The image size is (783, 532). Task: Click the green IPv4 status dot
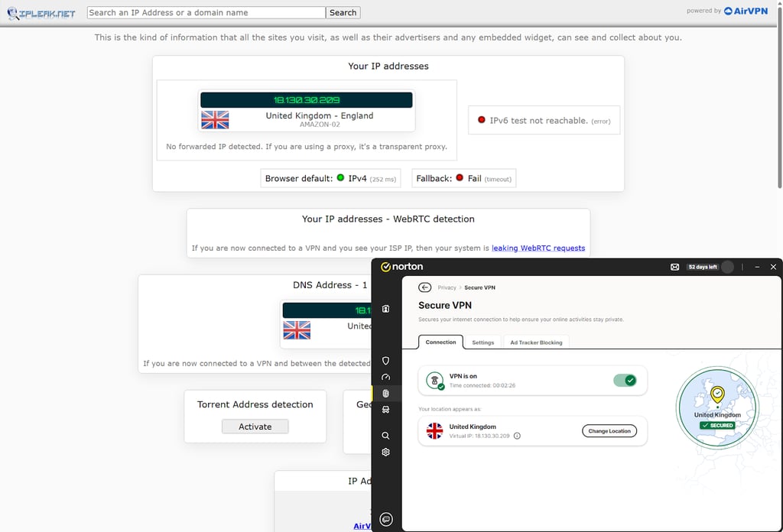click(340, 177)
